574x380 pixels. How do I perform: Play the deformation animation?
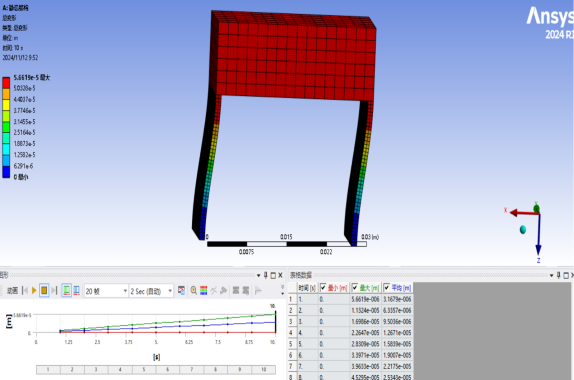point(34,291)
